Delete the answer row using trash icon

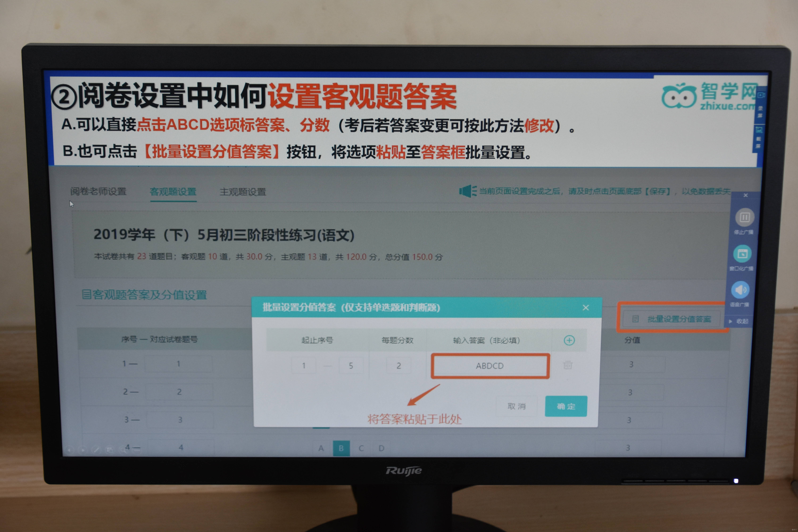(x=568, y=365)
